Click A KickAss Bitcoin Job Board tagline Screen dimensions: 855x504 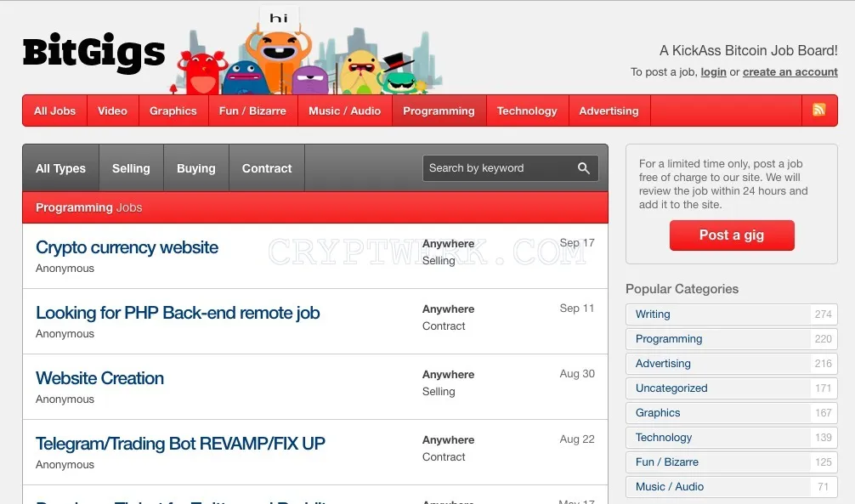point(749,51)
